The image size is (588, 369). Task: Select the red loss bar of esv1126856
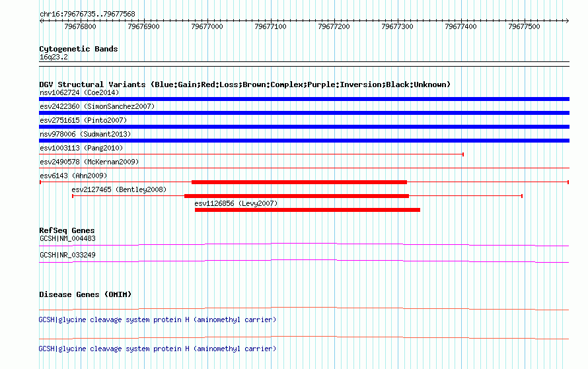click(307, 210)
